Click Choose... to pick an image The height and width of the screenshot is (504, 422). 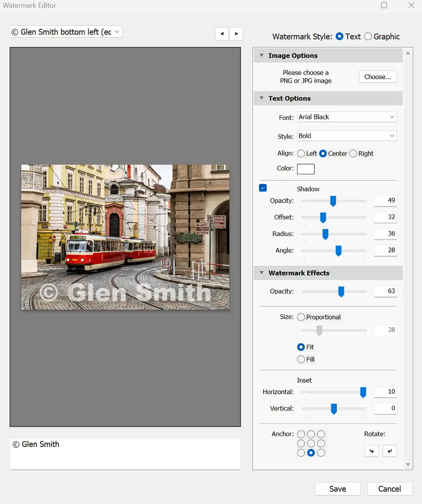point(378,77)
